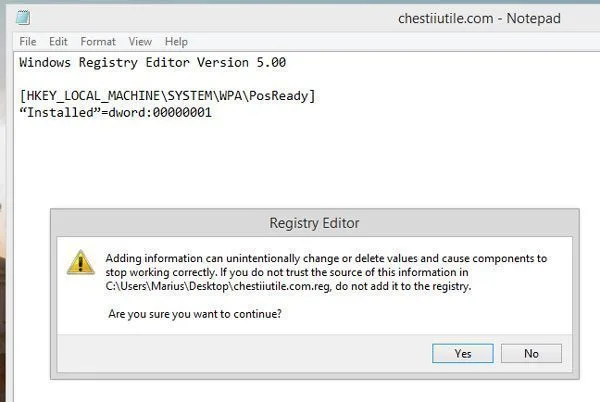Click the dword:00000001 value in the text
Viewport: 600px width, 402px height.
pos(160,112)
